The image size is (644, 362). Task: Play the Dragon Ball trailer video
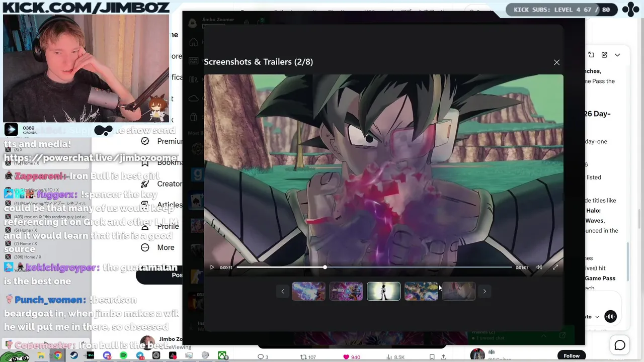(x=212, y=267)
